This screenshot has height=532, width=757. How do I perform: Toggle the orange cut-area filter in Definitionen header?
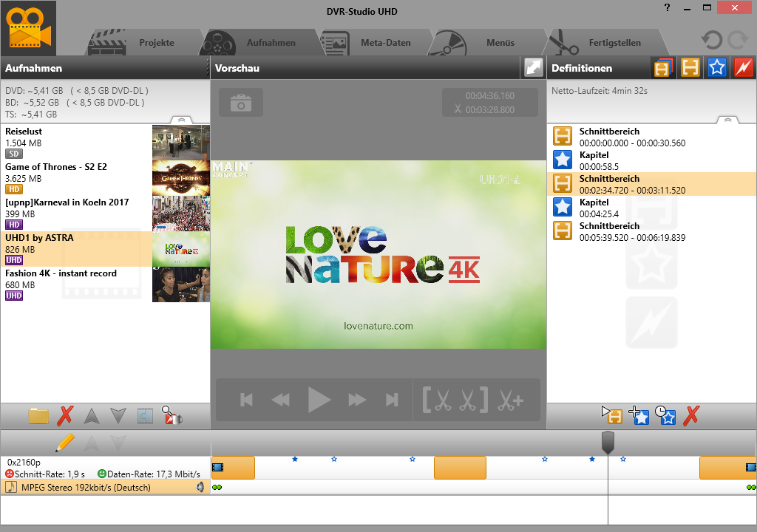(690, 68)
